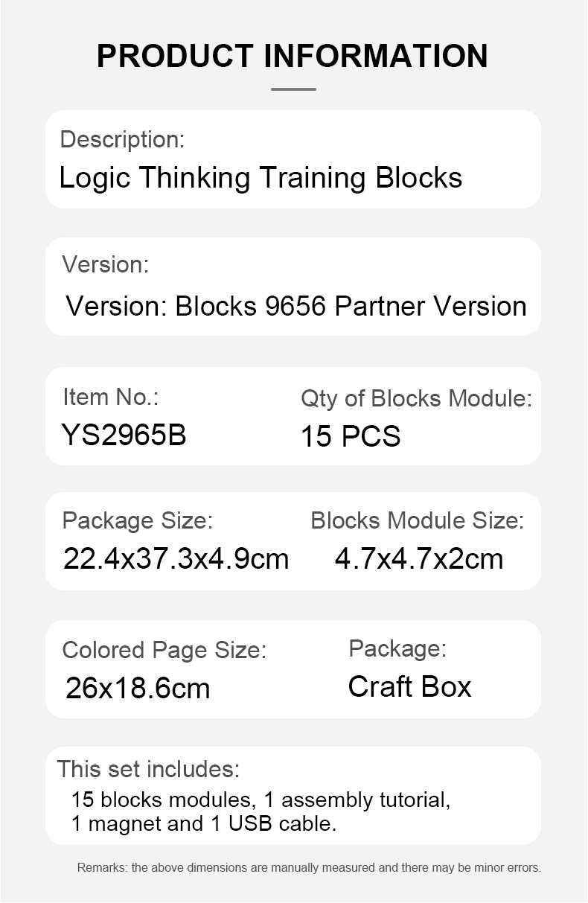Screen dimensions: 588x903
Task: Select the Package Size label
Action: pos(137,520)
